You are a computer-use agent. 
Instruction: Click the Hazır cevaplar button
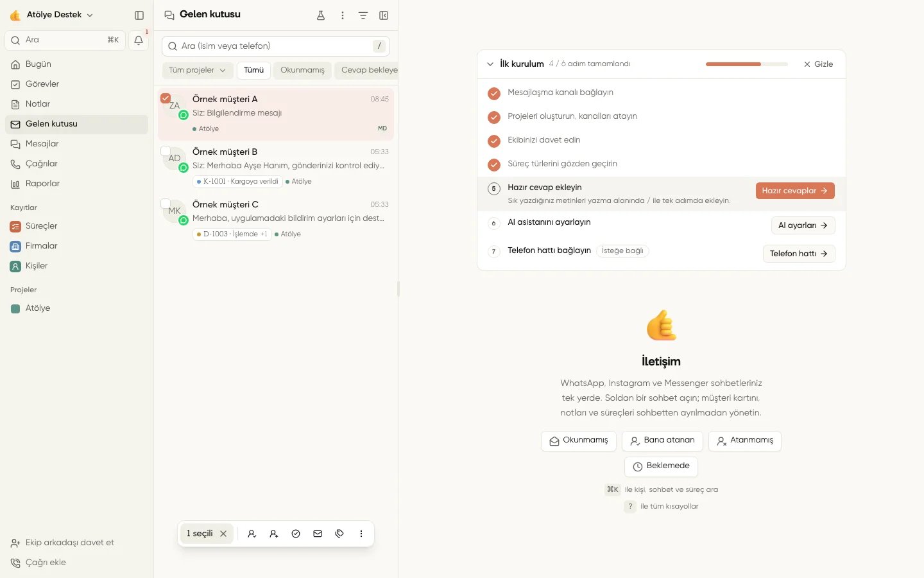(795, 191)
